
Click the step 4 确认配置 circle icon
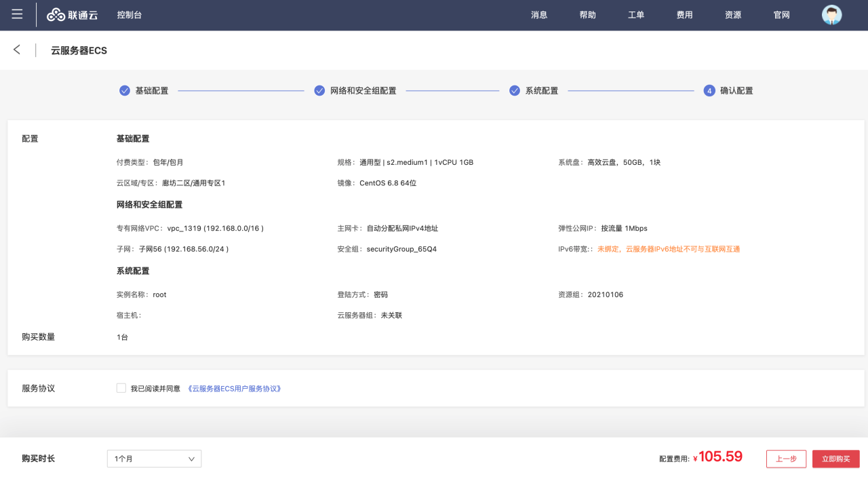[x=709, y=90]
